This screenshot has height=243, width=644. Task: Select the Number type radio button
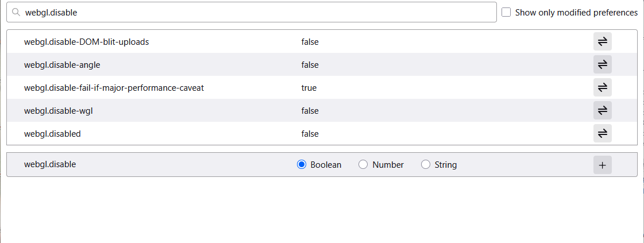coord(363,165)
